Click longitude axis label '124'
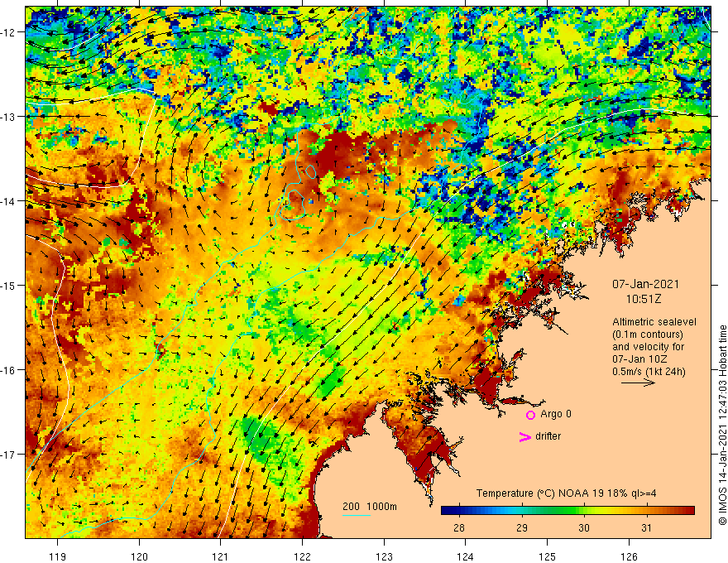Image resolution: width=728 pixels, height=563 pixels. pyautogui.click(x=466, y=556)
